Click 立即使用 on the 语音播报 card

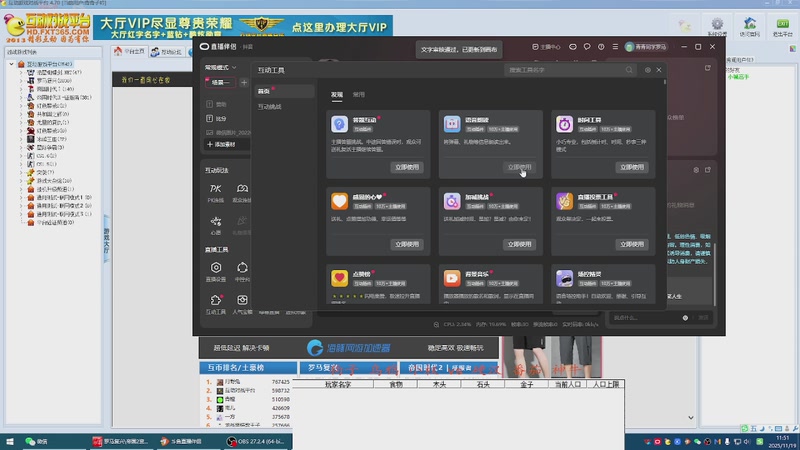pyautogui.click(x=519, y=167)
